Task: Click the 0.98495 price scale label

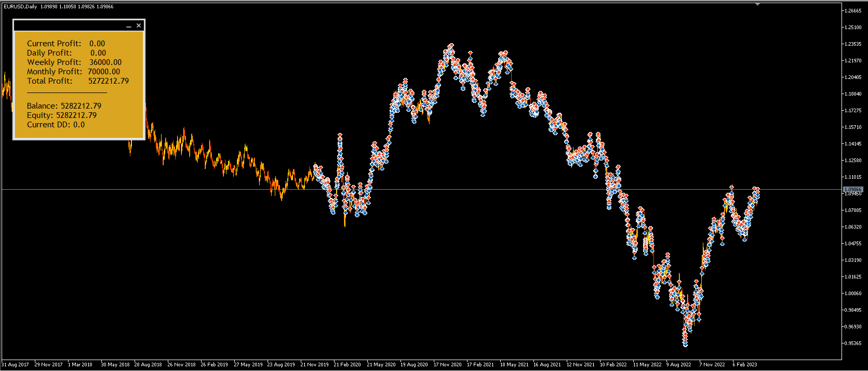Action: 853,310
